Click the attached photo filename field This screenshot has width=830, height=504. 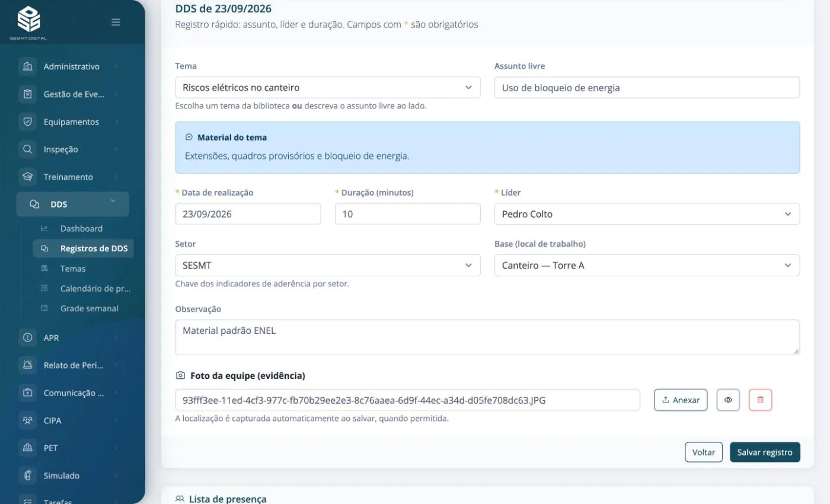tap(407, 400)
